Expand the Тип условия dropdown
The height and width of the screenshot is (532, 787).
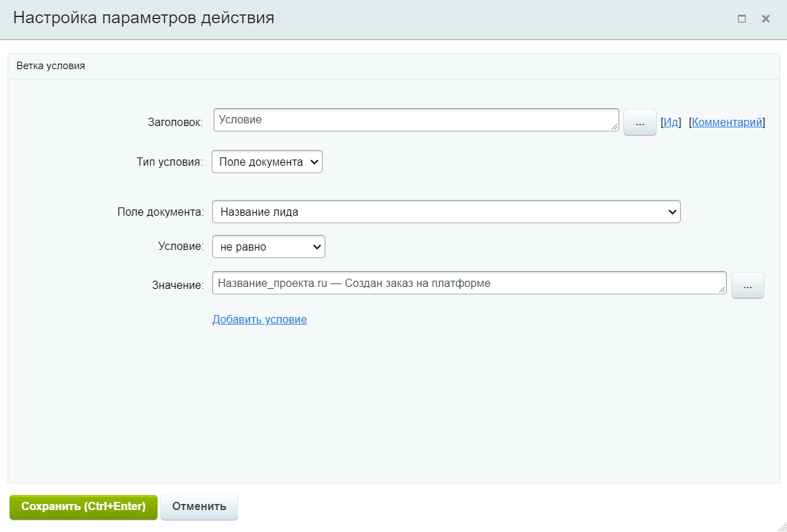tap(266, 162)
